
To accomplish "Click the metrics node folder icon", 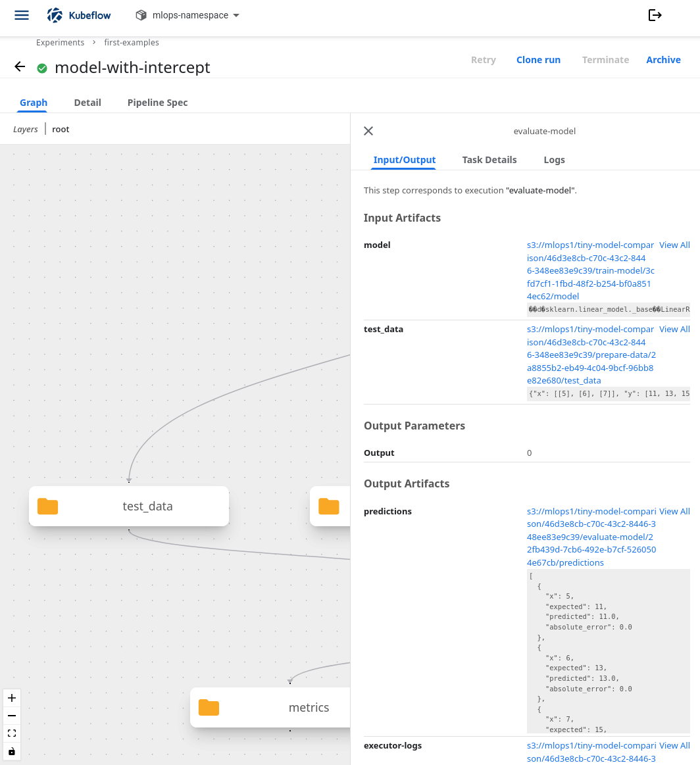I will (x=209, y=707).
